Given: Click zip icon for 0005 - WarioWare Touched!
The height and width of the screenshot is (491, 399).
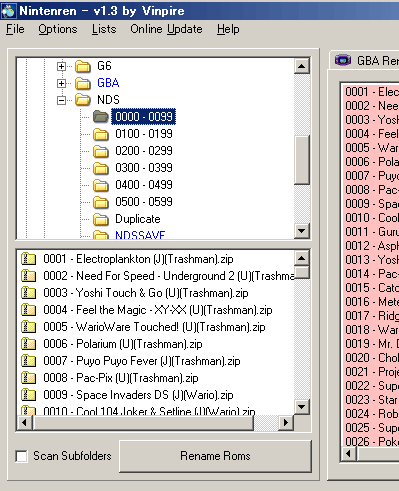Looking at the screenshot, I should coord(28,327).
